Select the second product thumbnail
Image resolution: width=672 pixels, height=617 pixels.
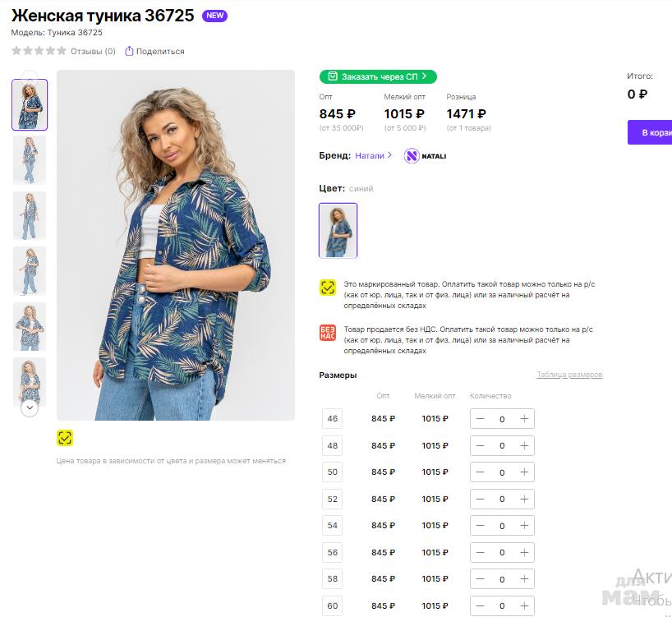[x=30, y=159]
